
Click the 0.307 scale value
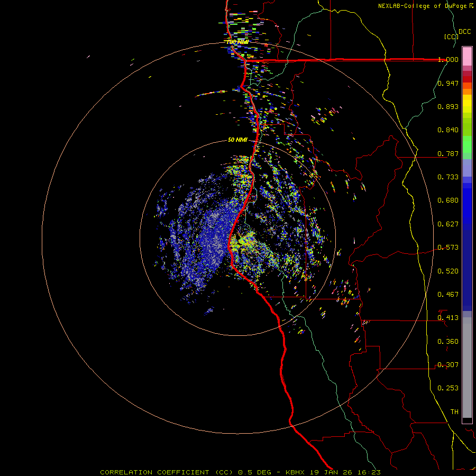(x=448, y=365)
